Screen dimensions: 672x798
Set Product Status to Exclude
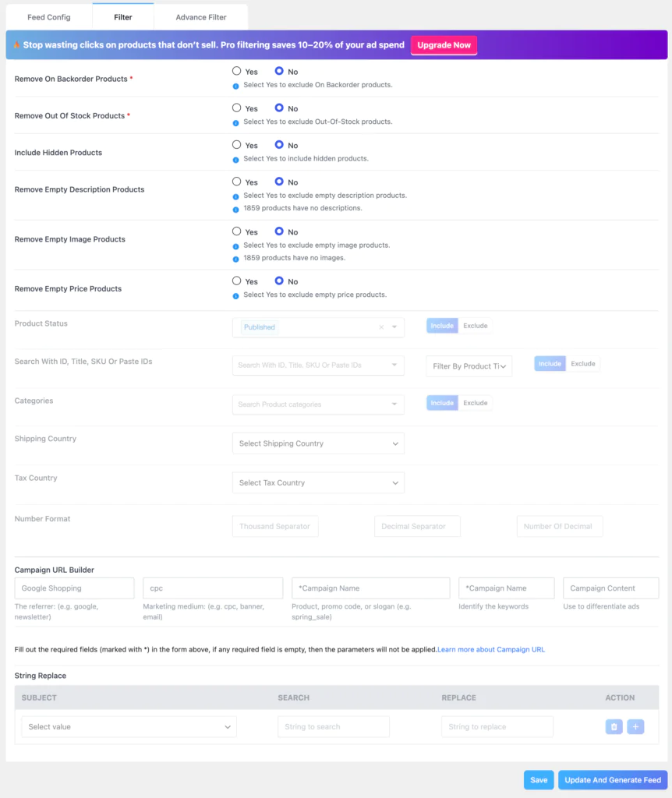pos(475,326)
